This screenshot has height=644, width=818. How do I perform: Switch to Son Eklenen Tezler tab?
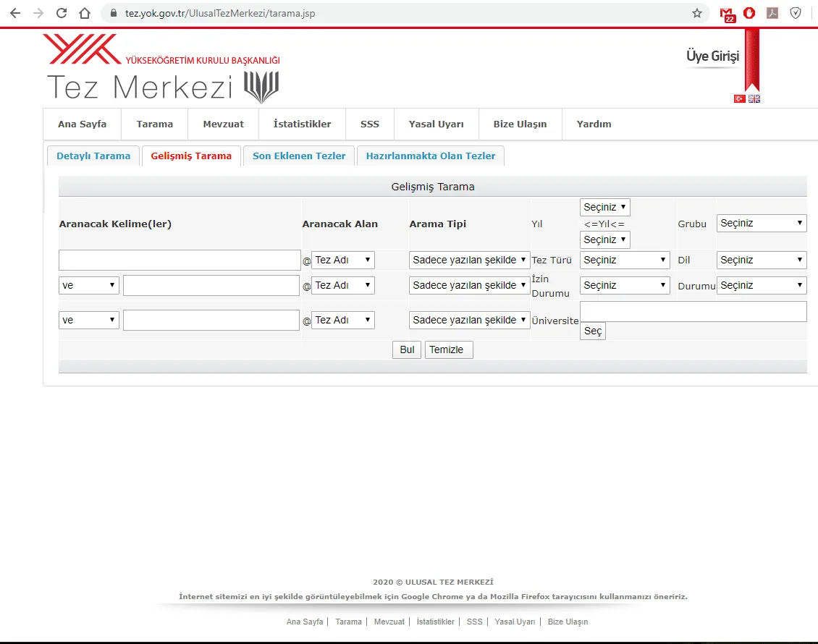299,156
